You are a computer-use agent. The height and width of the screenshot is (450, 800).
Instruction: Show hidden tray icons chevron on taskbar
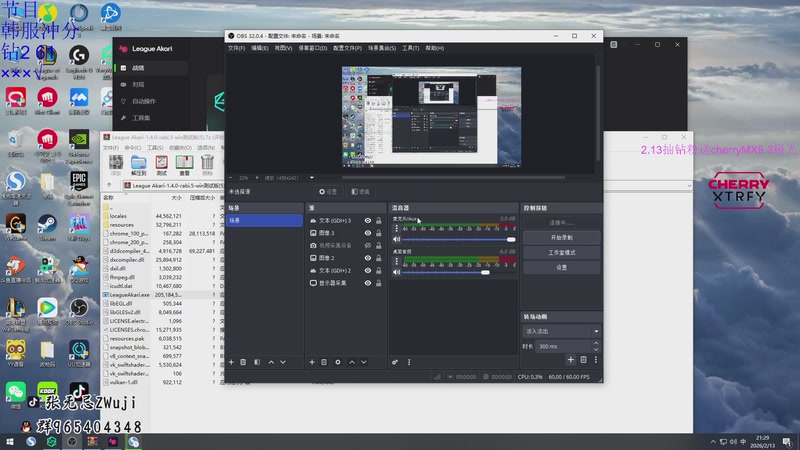[713, 442]
